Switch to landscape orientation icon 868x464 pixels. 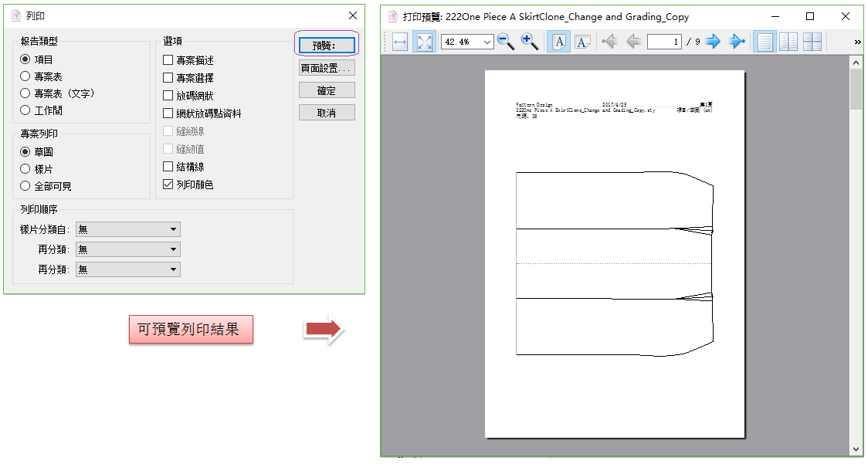(x=582, y=42)
